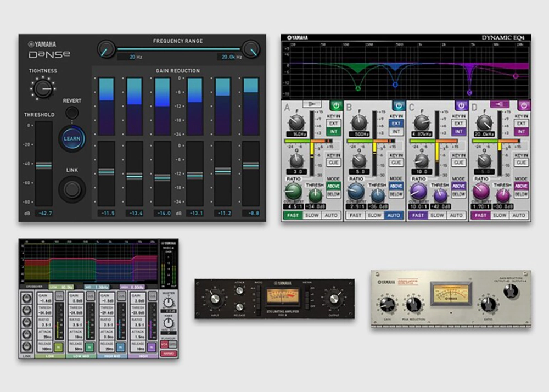This screenshot has height=392, width=549.
Task: Enable CUE for band C key-in
Action: [458, 163]
